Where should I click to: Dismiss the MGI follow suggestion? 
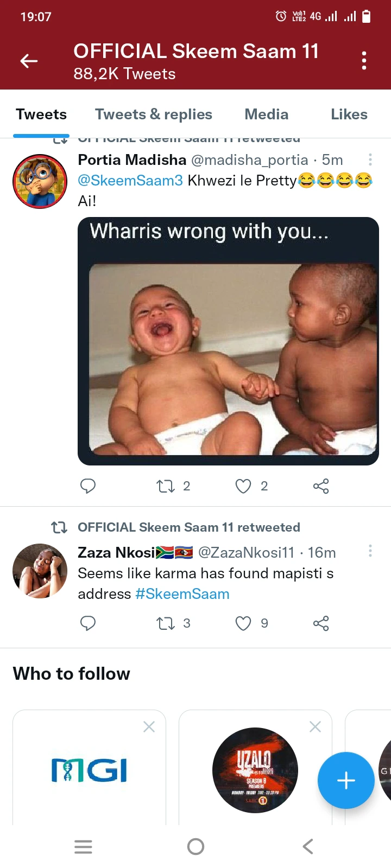149,727
